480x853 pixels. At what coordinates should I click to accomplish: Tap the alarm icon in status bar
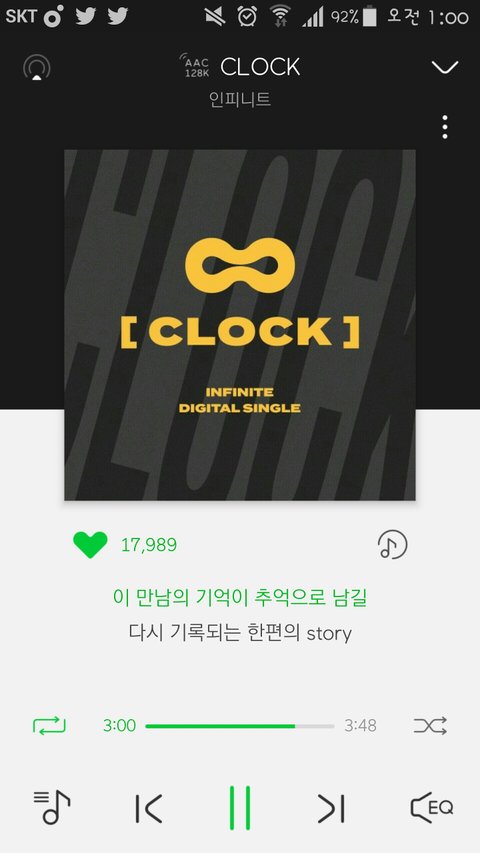point(247,16)
